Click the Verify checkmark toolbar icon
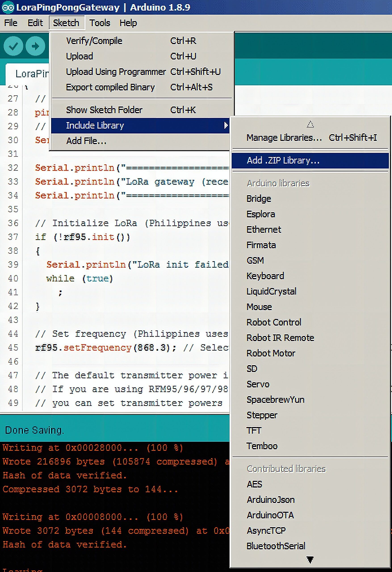This screenshot has height=572, width=392. tap(13, 46)
